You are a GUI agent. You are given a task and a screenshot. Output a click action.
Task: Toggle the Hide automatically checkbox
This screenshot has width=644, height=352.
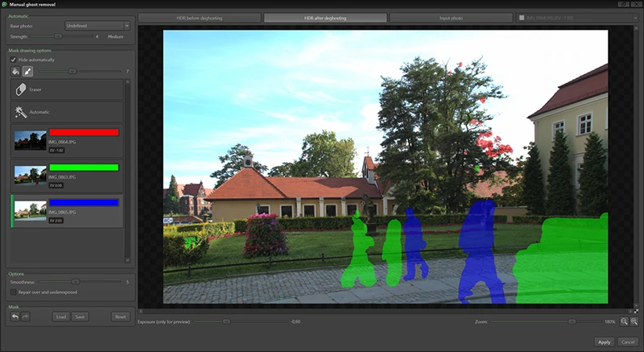point(13,60)
